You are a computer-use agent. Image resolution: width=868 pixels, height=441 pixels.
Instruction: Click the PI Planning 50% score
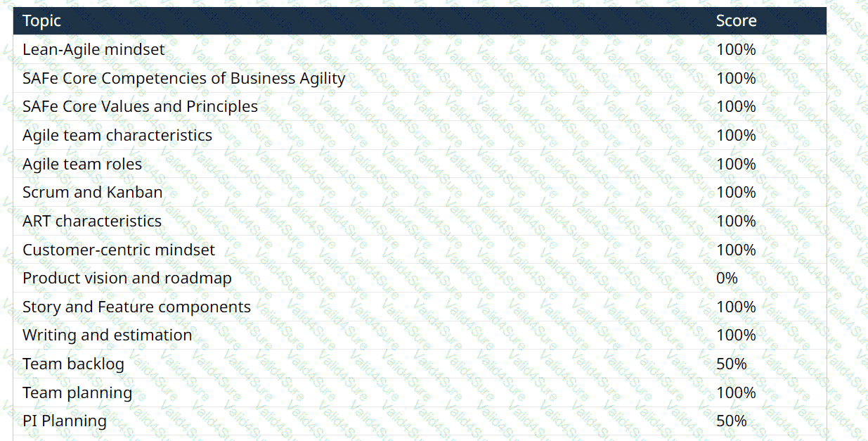tap(731, 421)
